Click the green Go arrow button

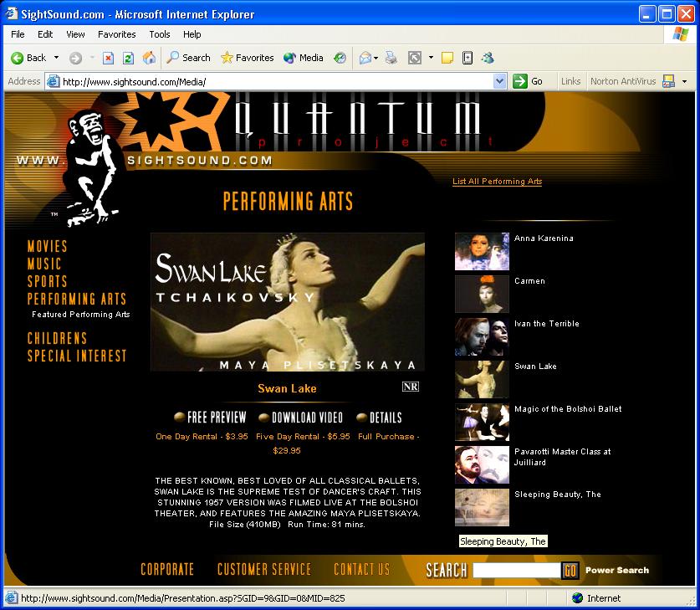pos(519,81)
